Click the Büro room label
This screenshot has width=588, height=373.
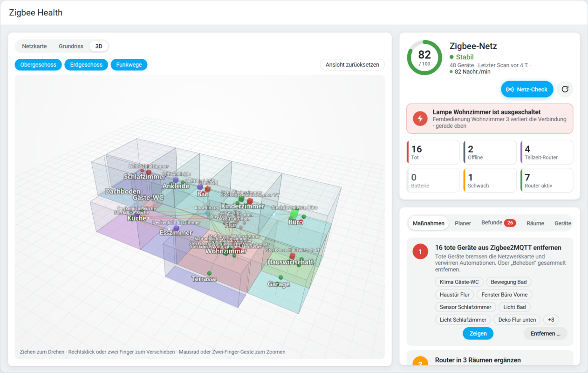point(295,222)
